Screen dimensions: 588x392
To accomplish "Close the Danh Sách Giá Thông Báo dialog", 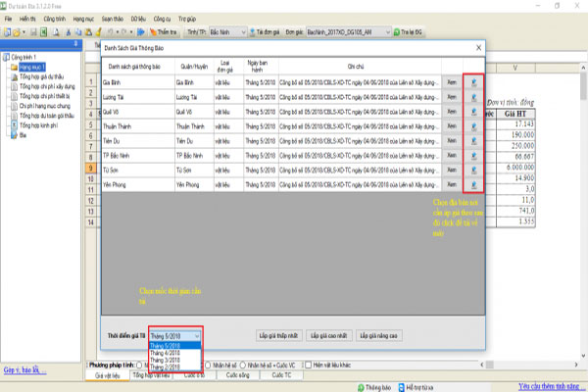I will click(477, 46).
